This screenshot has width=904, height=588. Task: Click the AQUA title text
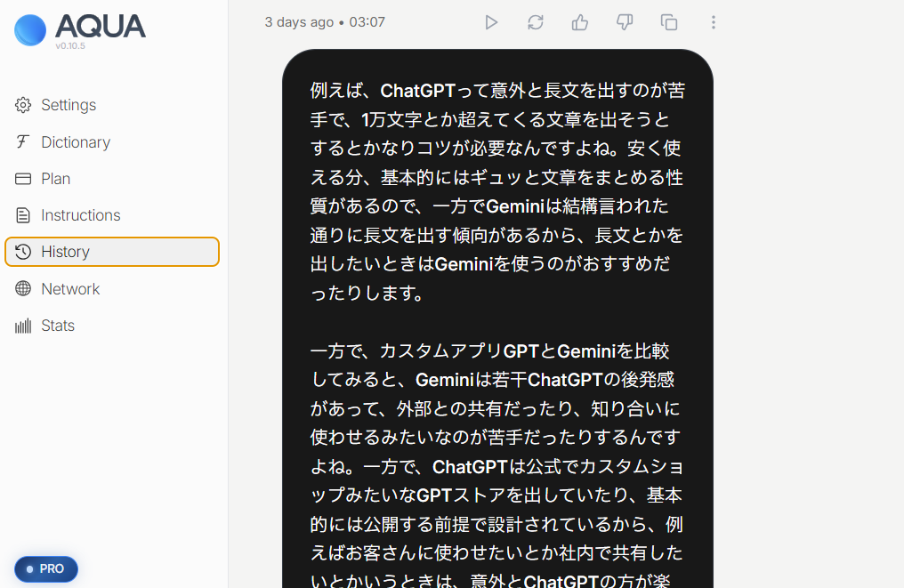(100, 26)
